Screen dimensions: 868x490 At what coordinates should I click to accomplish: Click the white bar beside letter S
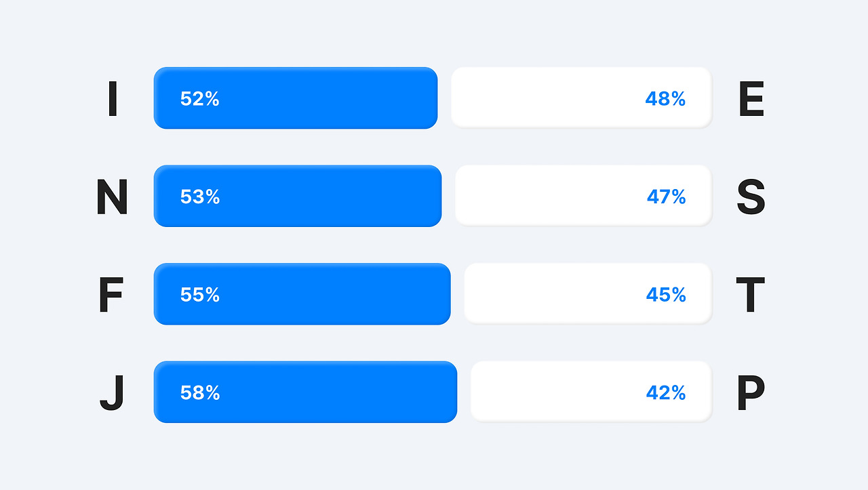pyautogui.click(x=583, y=195)
